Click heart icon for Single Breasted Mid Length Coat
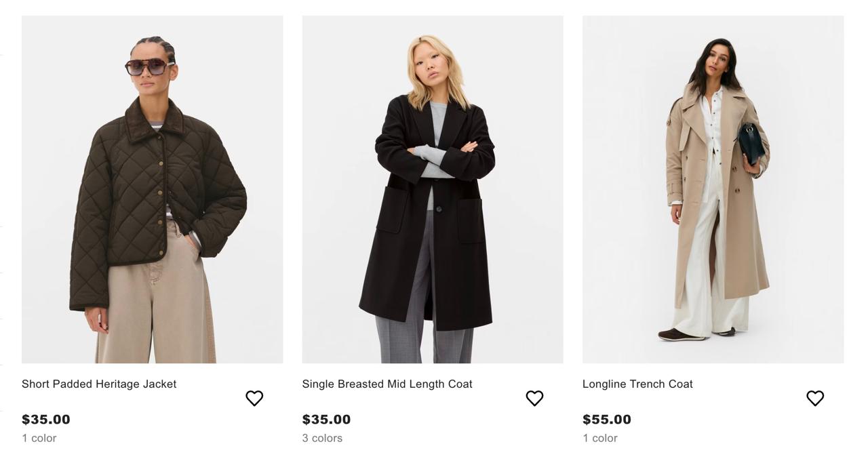Image resolution: width=868 pixels, height=463 pixels. [534, 399]
